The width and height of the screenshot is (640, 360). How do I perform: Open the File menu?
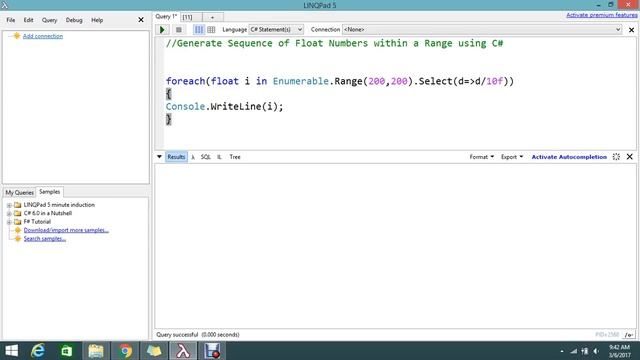pyautogui.click(x=11, y=20)
